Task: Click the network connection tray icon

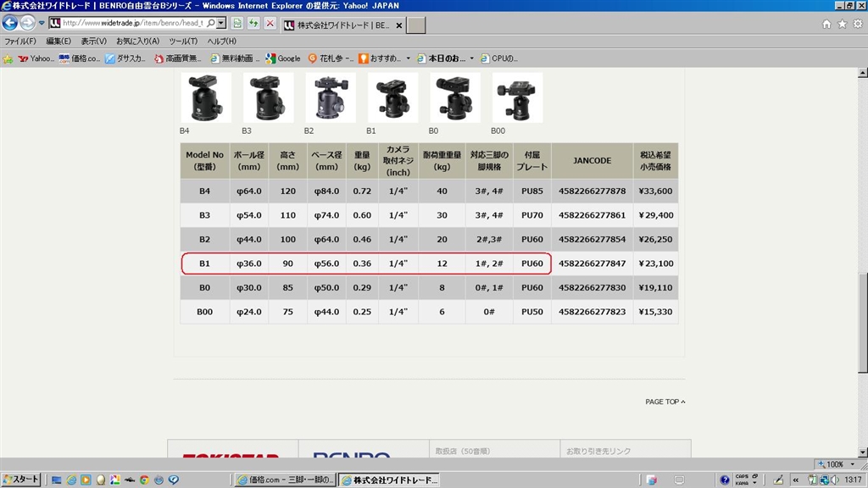Action: point(824,480)
